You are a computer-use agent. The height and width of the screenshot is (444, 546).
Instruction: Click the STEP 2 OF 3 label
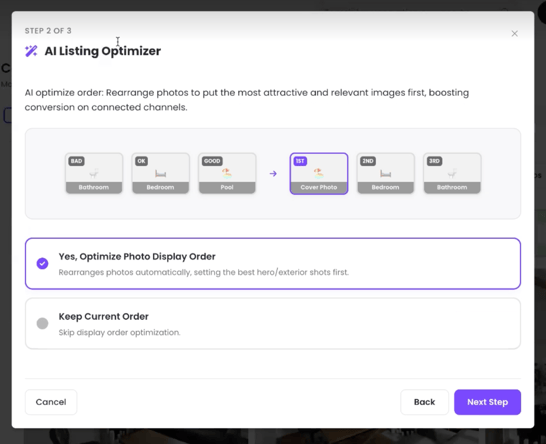pyautogui.click(x=48, y=31)
